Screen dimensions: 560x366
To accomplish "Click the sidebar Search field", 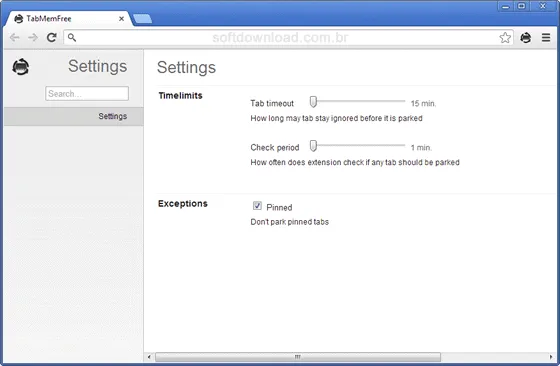I will click(x=87, y=94).
